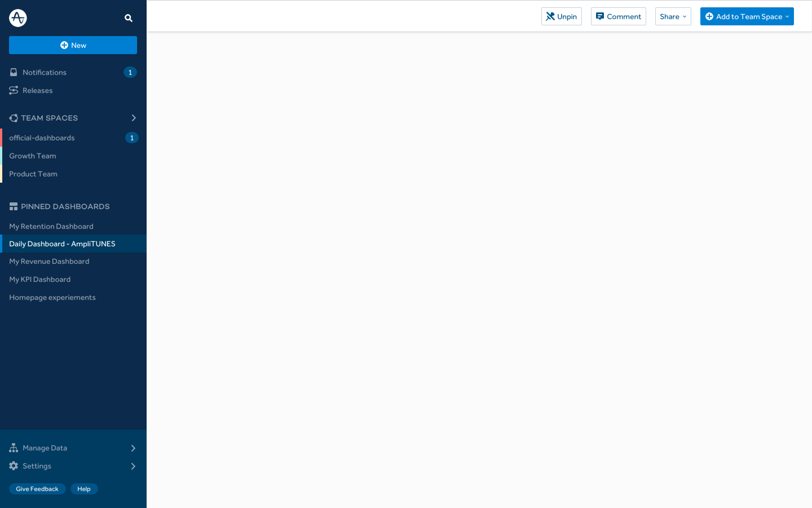Select My Retention Dashboard from pinned dashboards

pos(51,226)
